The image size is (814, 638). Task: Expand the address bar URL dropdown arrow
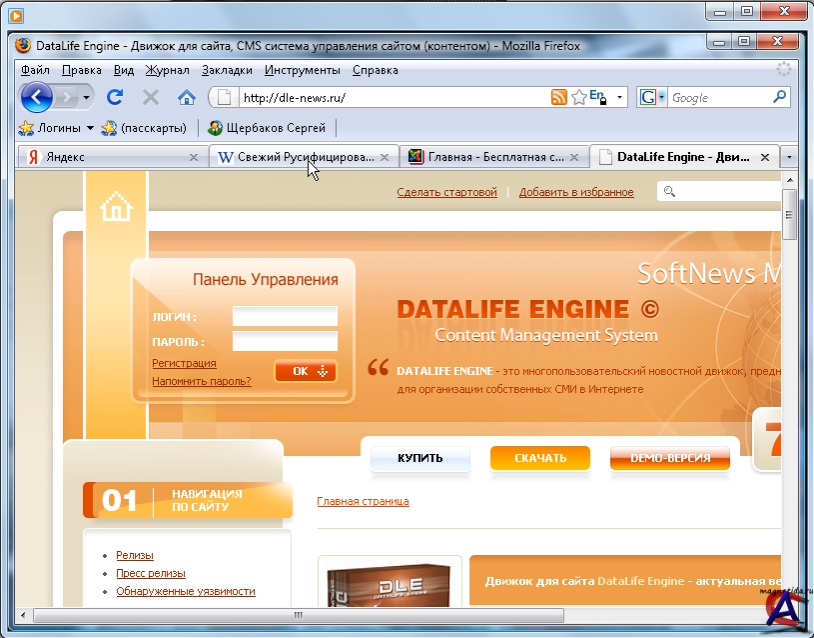(x=620, y=98)
